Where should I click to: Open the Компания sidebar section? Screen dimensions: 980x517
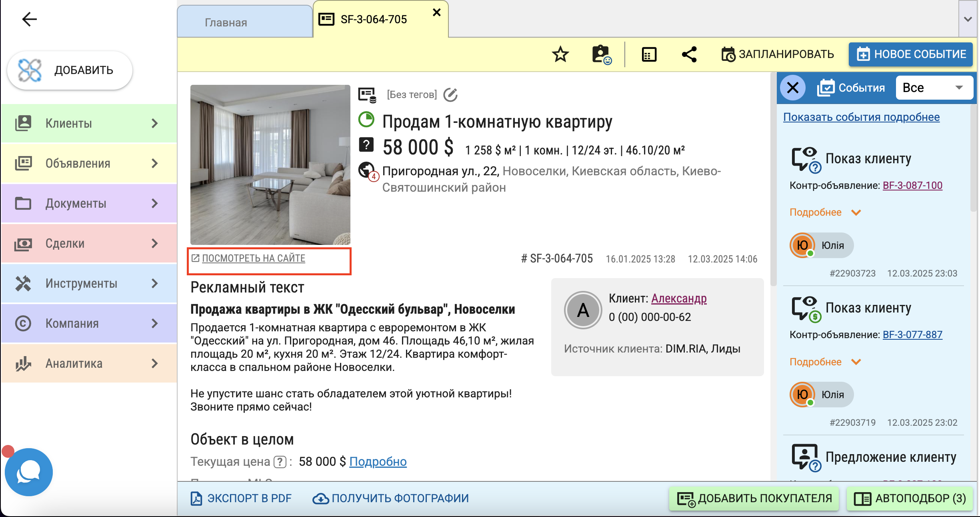pos(89,323)
